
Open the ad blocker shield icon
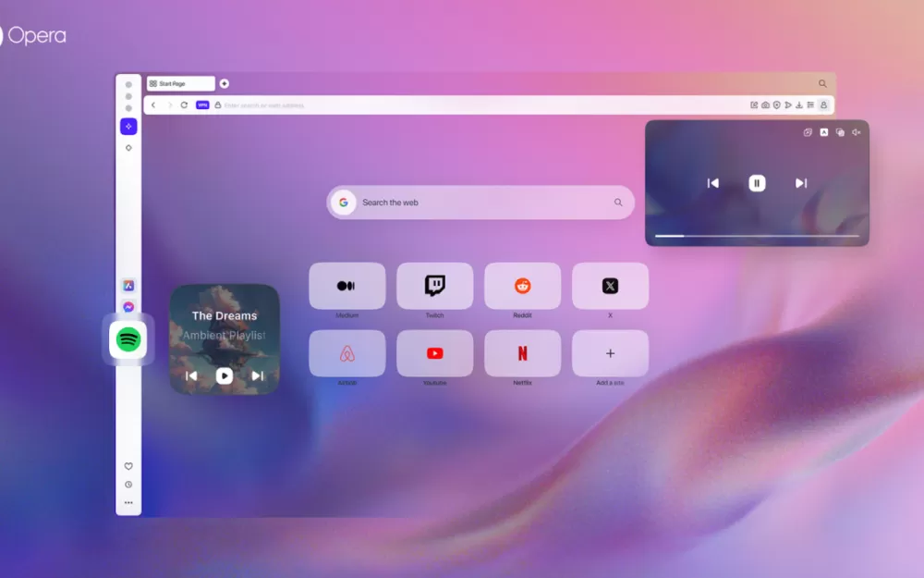777,105
